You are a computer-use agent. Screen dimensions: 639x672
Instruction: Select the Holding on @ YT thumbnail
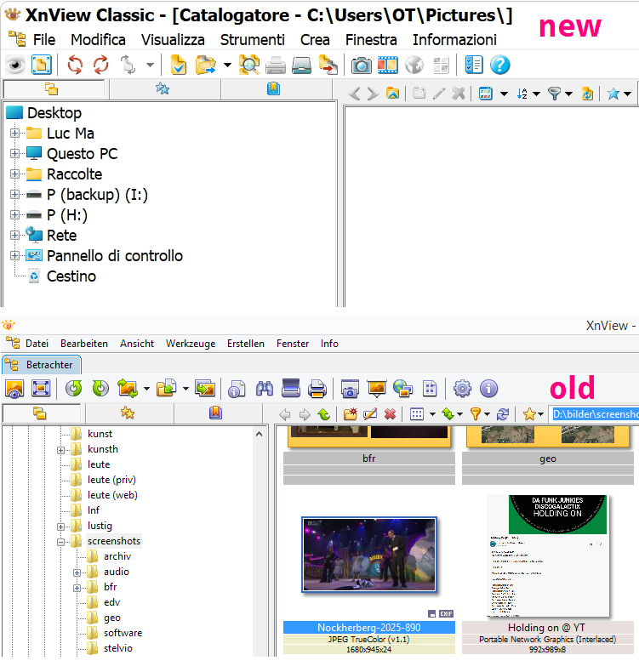click(x=548, y=556)
